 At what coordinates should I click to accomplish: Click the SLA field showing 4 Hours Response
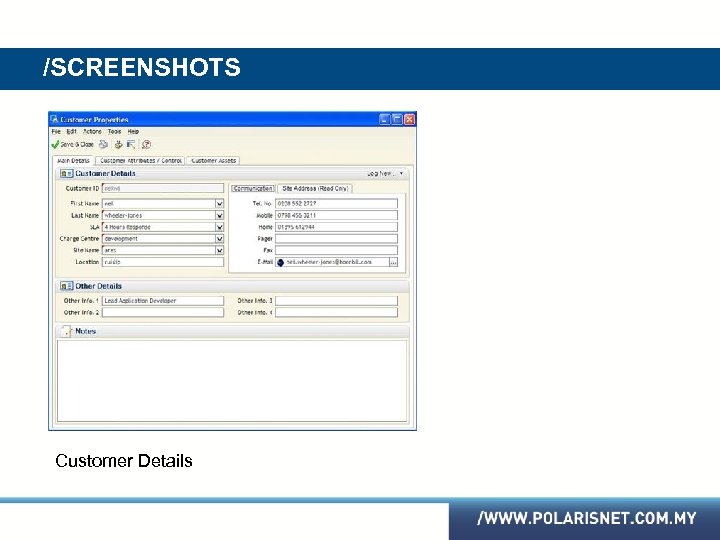tap(158, 227)
